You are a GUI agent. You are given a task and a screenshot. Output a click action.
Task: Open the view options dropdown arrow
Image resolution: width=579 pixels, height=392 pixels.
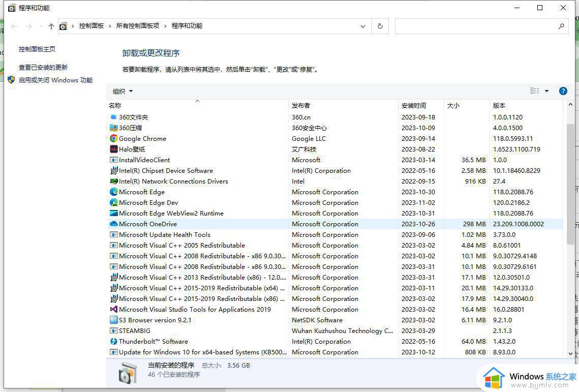tap(546, 91)
